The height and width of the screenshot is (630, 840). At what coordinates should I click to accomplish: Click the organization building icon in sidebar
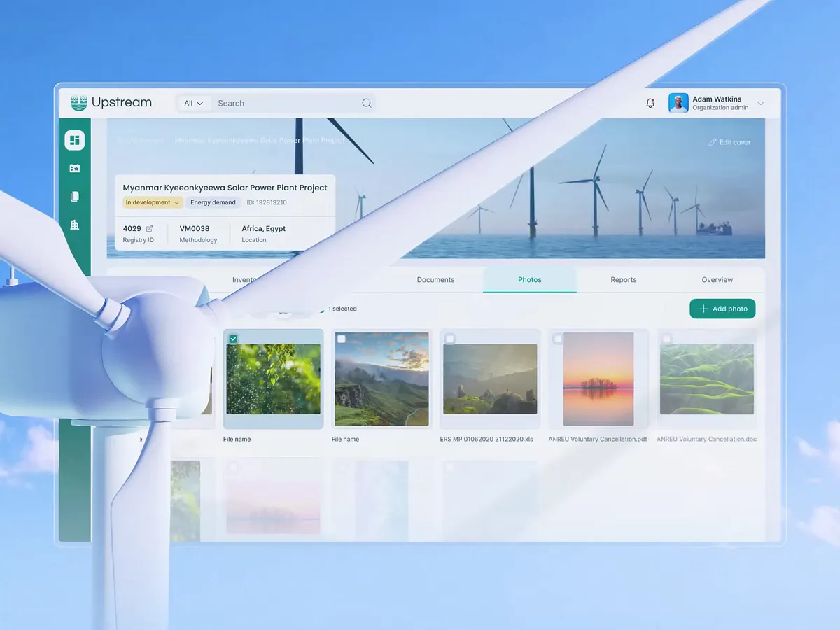click(74, 224)
